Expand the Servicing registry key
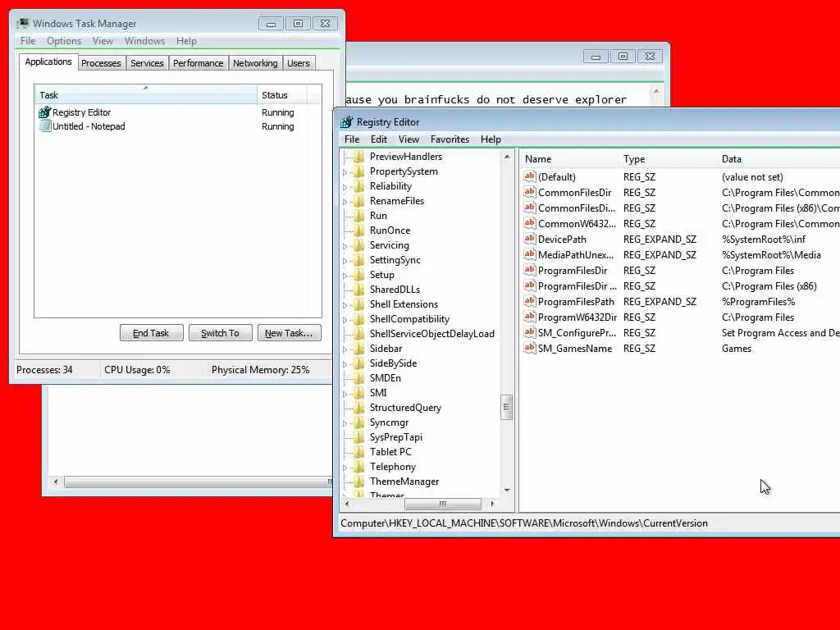Image resolution: width=840 pixels, height=630 pixels. point(345,246)
